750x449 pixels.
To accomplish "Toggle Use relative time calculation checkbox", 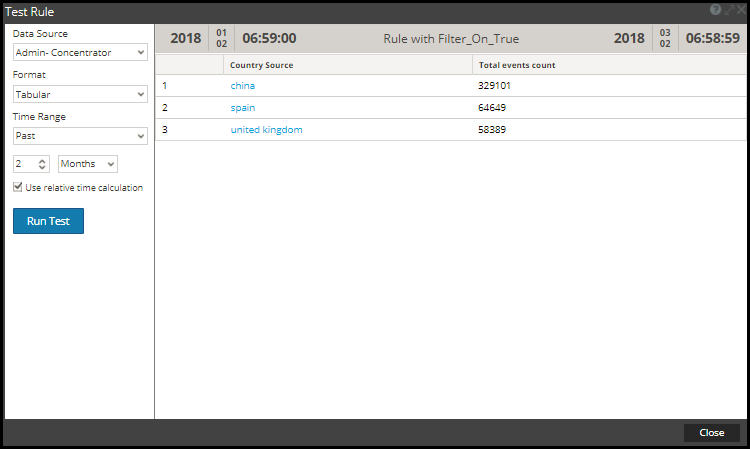I will click(x=18, y=187).
